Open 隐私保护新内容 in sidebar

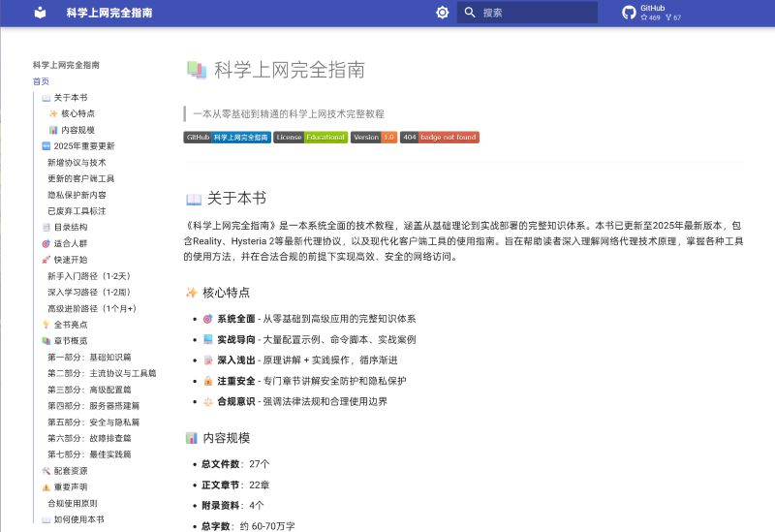click(x=77, y=195)
